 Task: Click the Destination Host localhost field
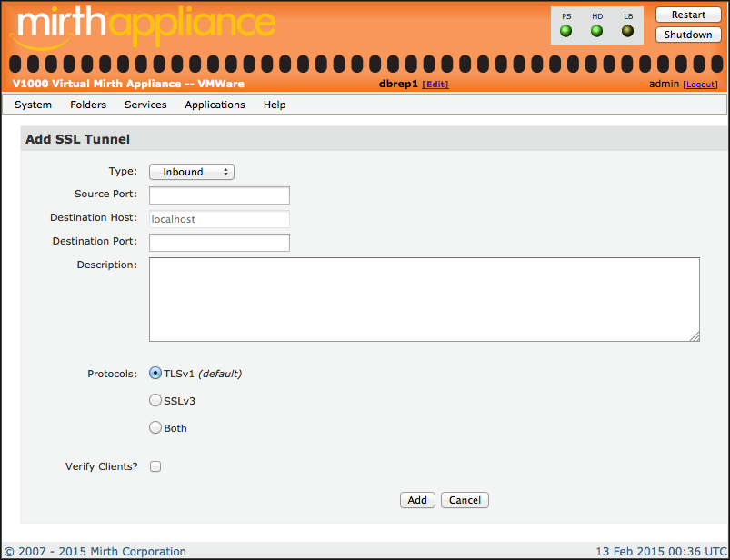pyautogui.click(x=219, y=219)
